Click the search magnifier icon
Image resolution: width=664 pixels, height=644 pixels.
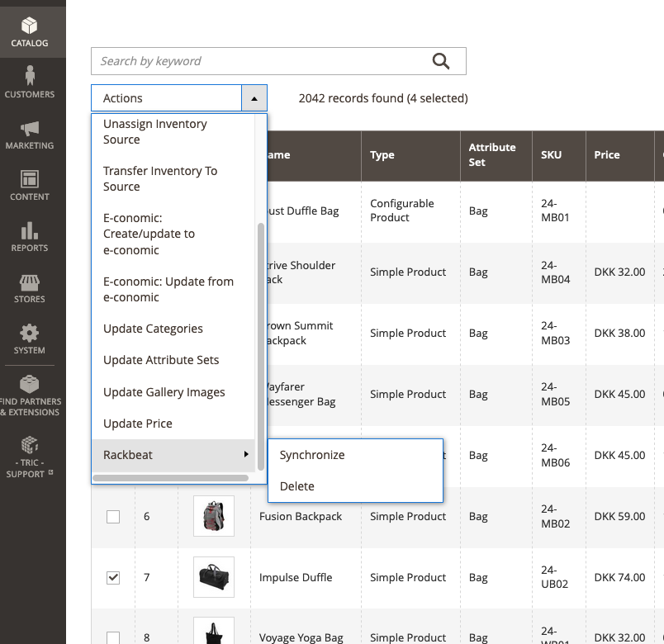coord(441,61)
